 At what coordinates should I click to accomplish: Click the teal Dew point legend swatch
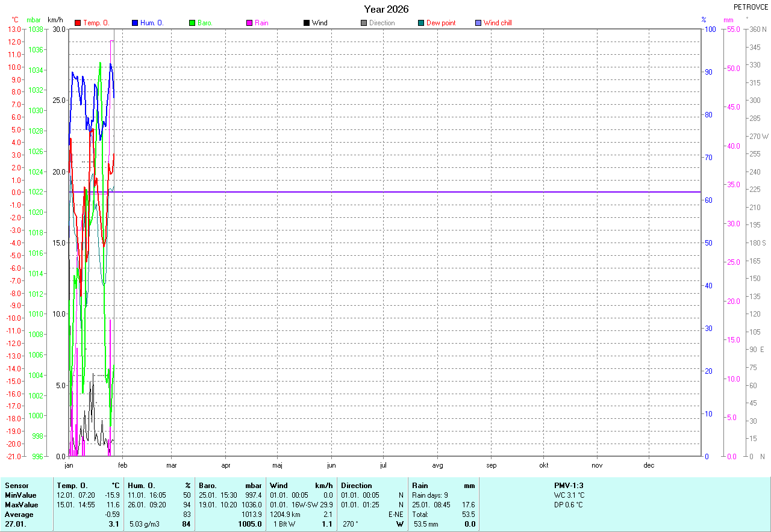coord(421,23)
